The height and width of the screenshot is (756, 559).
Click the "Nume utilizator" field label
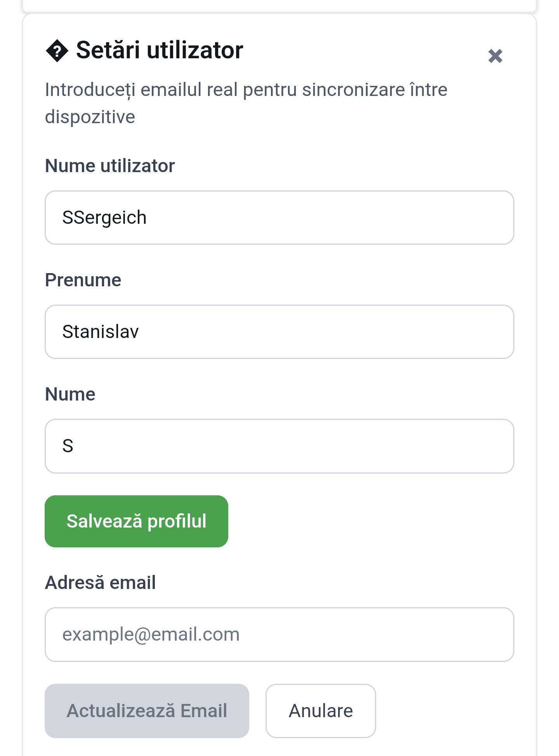(x=110, y=166)
